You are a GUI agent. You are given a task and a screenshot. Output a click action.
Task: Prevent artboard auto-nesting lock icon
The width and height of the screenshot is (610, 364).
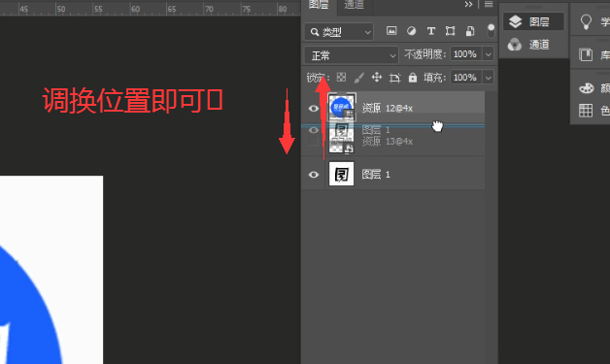click(394, 78)
